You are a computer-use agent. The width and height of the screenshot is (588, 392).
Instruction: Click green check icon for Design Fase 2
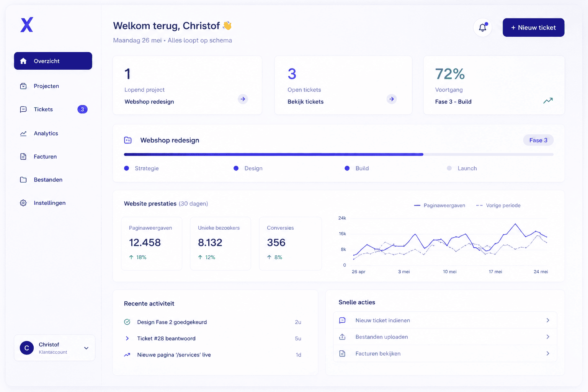[127, 322]
